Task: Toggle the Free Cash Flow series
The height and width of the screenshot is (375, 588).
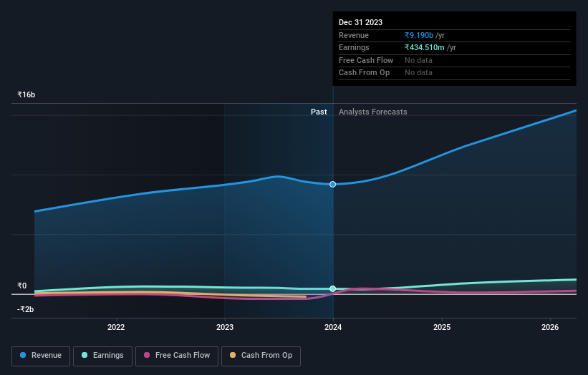Action: point(177,356)
